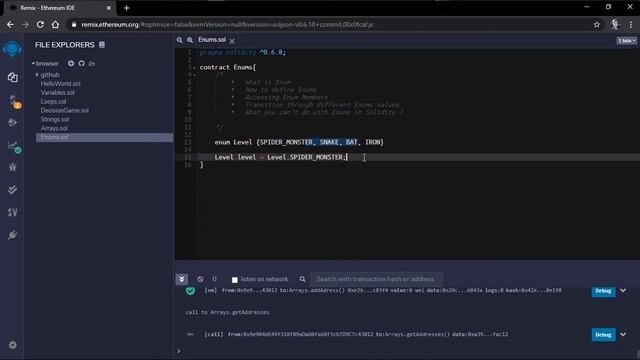Open the Remix home logo icon
This screenshot has height=360, width=640.
pos(12,49)
